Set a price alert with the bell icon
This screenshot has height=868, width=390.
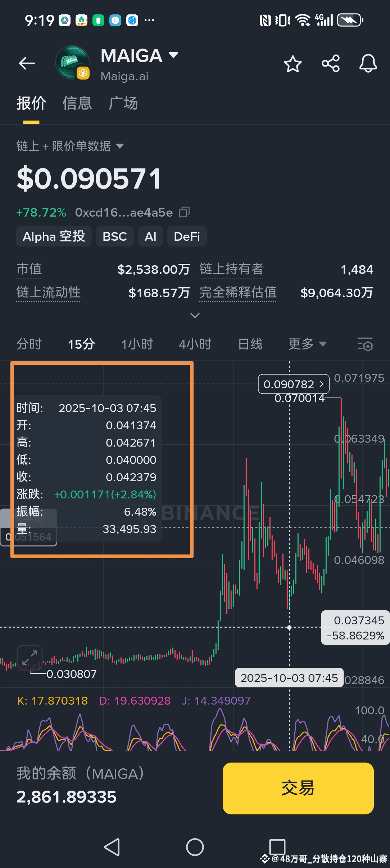pyautogui.click(x=368, y=64)
